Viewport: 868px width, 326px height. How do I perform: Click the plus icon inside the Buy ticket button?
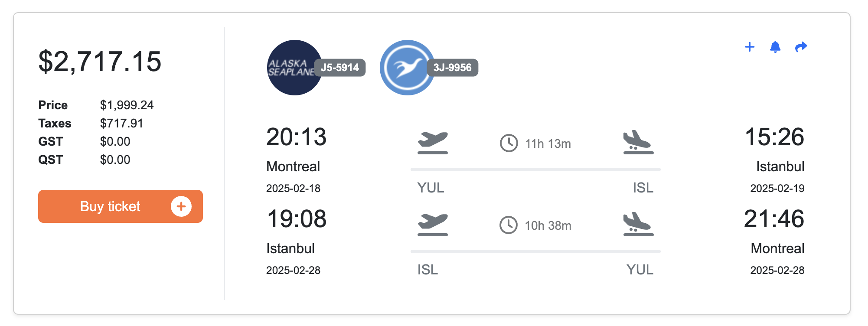coord(182,206)
